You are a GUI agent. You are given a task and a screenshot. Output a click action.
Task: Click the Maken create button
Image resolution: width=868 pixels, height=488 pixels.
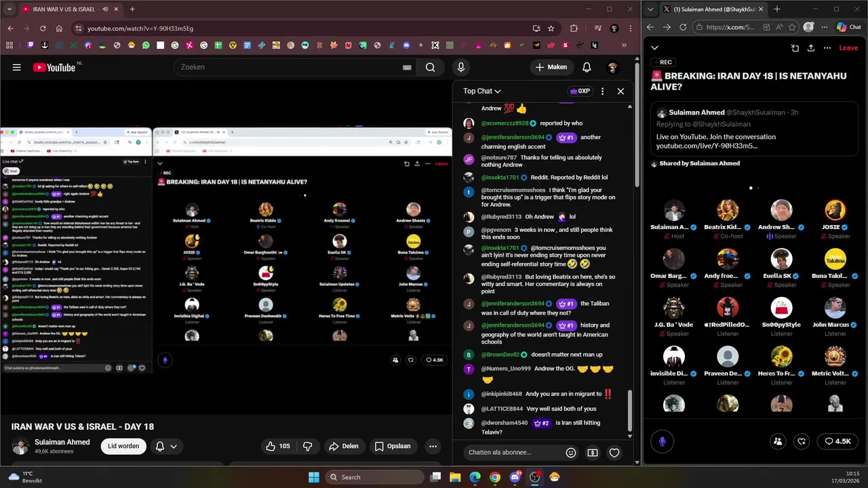click(x=551, y=67)
